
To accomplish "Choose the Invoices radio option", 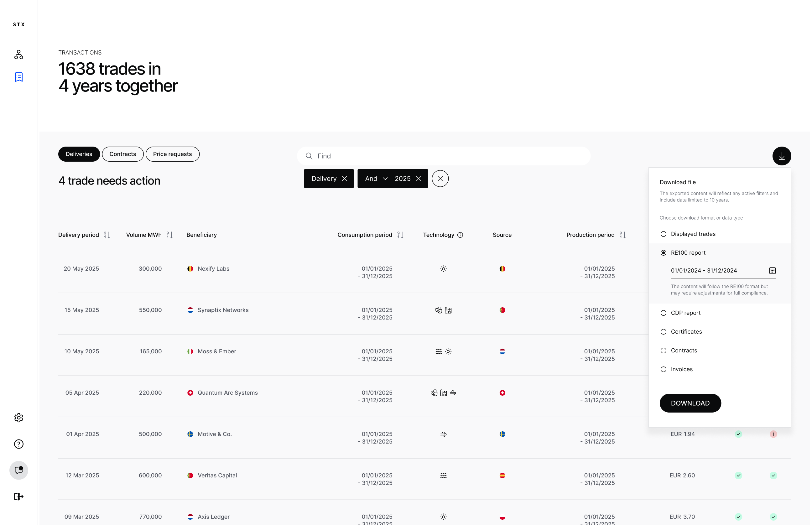I will click(664, 369).
